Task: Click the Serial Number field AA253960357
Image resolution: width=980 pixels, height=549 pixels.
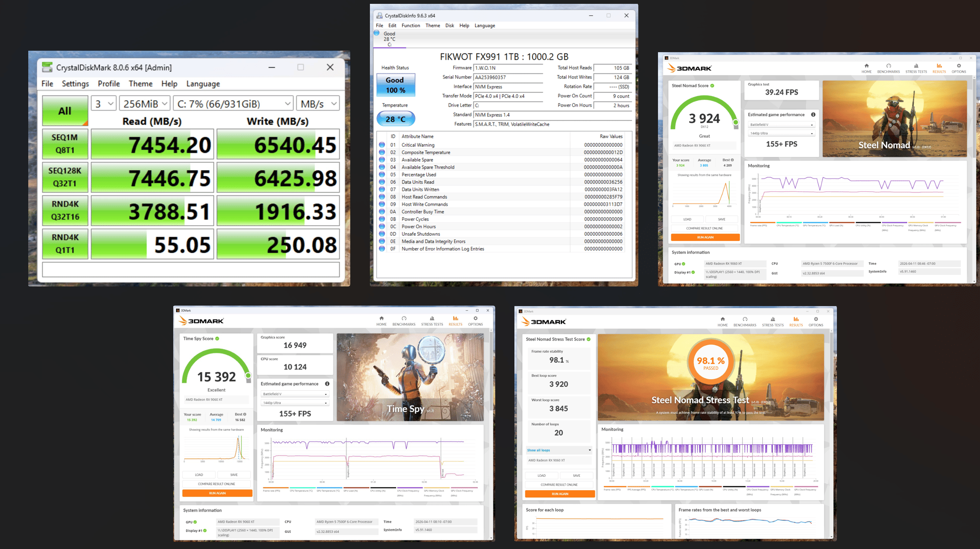Action: click(508, 77)
